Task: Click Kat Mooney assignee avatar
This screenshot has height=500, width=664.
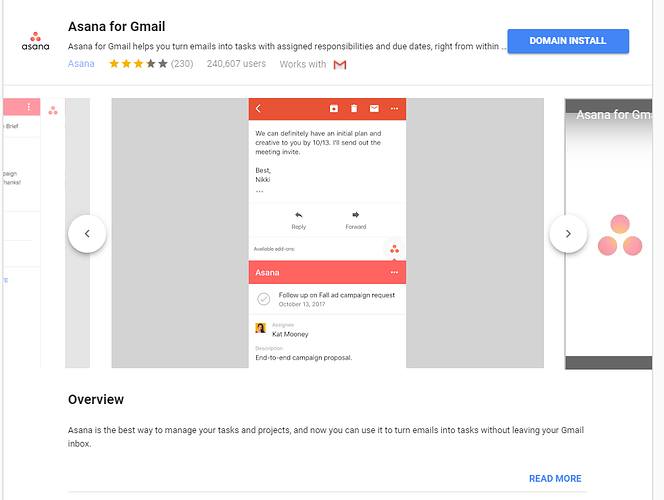Action: [x=260, y=328]
